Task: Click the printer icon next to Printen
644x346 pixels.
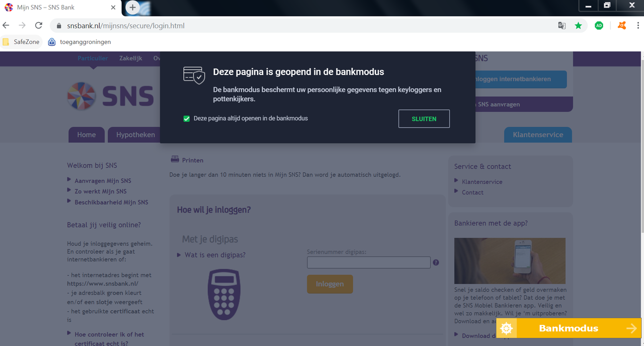Action: [175, 159]
